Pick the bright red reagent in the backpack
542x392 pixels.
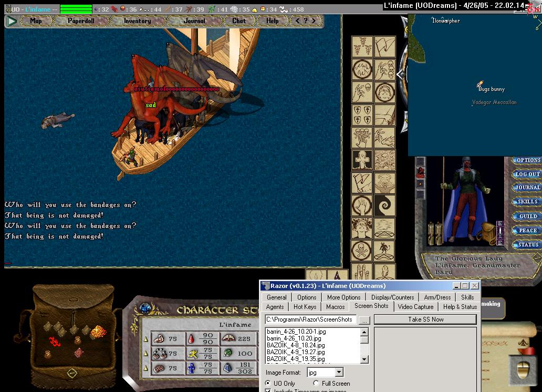54,342
